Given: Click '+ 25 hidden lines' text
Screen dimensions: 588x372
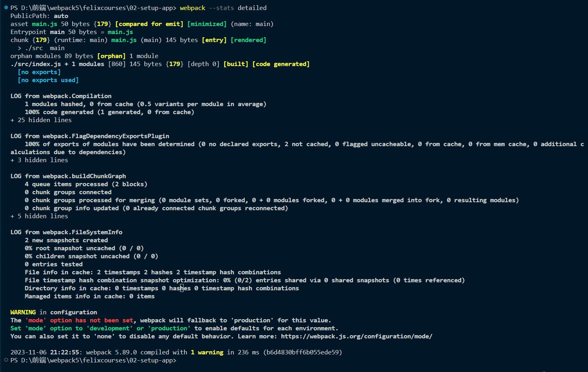Looking at the screenshot, I should (x=41, y=120).
